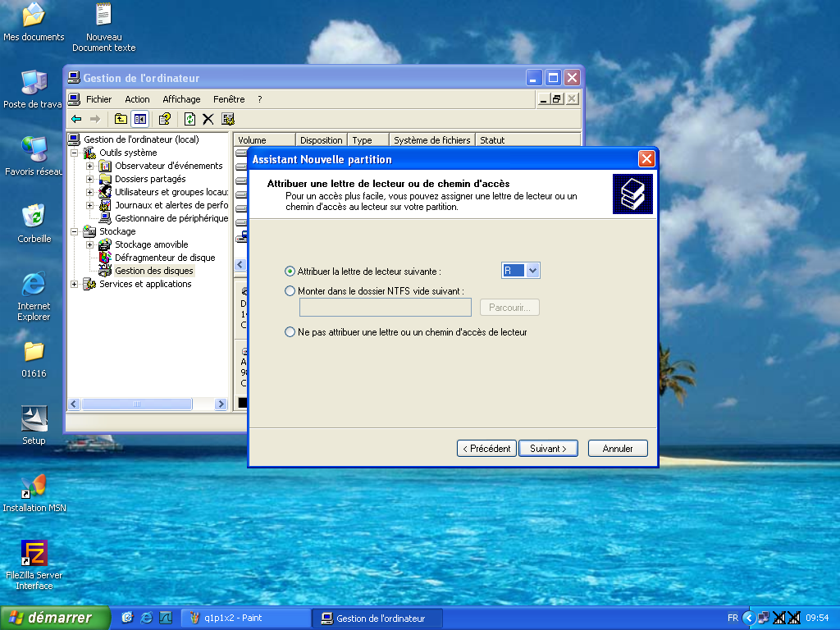The image size is (840, 630).
Task: Open the drive letter dropdown showing R
Action: (x=533, y=270)
